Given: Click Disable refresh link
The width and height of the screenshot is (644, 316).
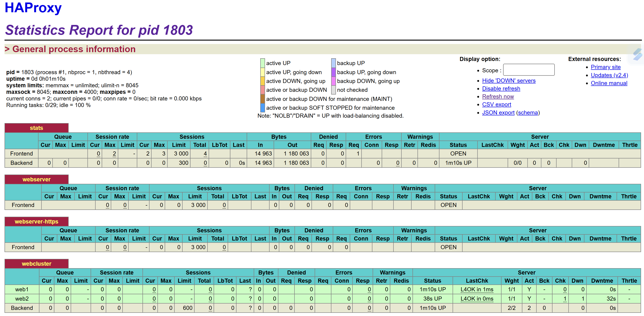Looking at the screenshot, I should click(501, 89).
